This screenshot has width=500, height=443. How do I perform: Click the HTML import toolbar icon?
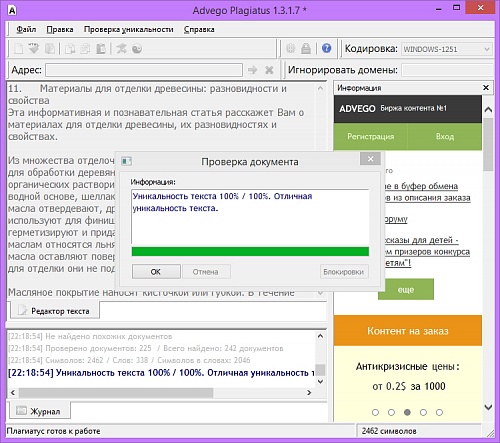coord(34,49)
